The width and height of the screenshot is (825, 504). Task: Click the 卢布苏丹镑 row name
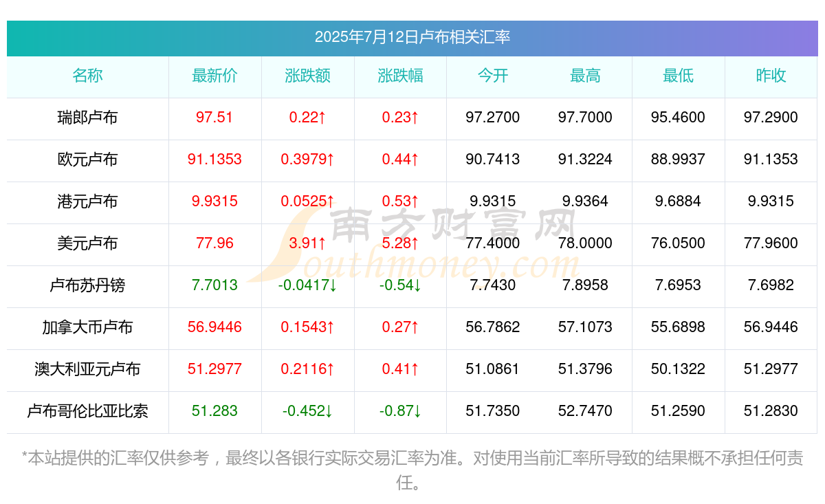pyautogui.click(x=87, y=285)
